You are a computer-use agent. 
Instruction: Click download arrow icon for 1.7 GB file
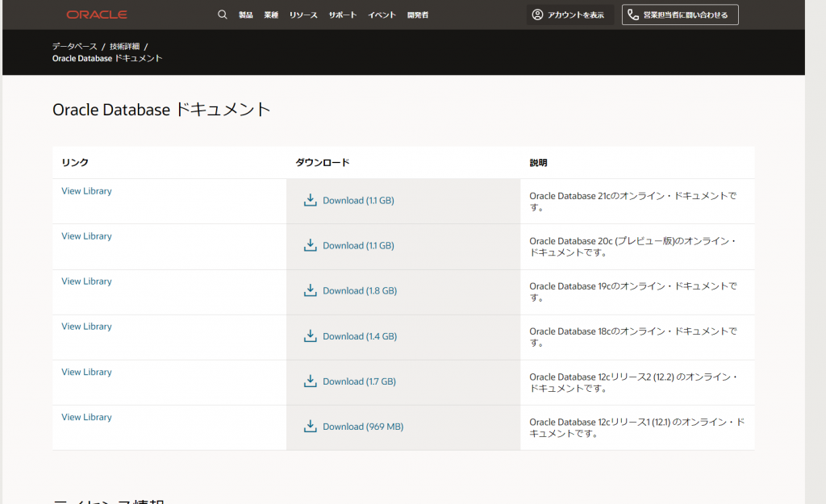[x=311, y=381]
